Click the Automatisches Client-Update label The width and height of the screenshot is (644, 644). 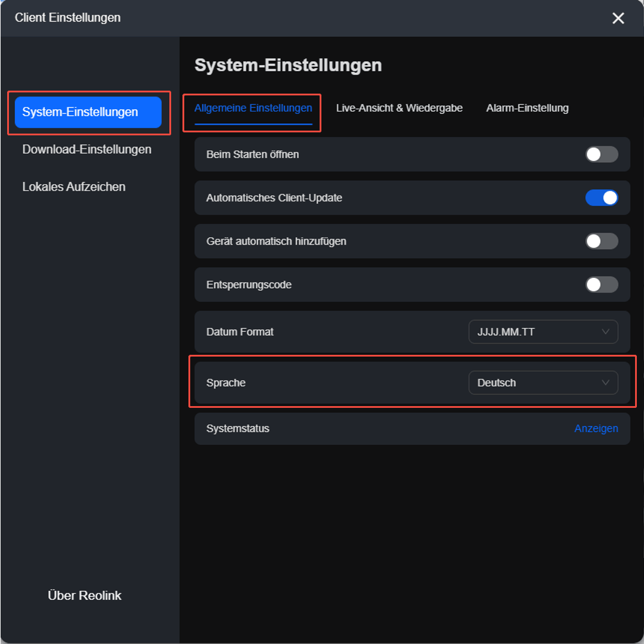pos(274,198)
